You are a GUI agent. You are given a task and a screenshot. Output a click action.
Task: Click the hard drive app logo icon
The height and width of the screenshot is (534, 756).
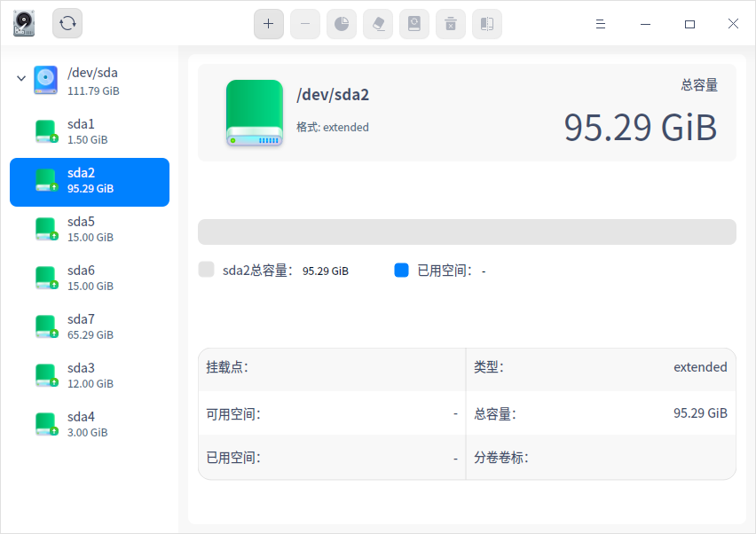pos(23,23)
